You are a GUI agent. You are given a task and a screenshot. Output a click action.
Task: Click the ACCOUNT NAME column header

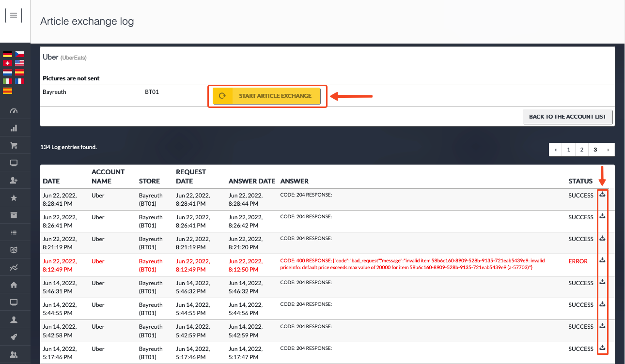point(108,177)
